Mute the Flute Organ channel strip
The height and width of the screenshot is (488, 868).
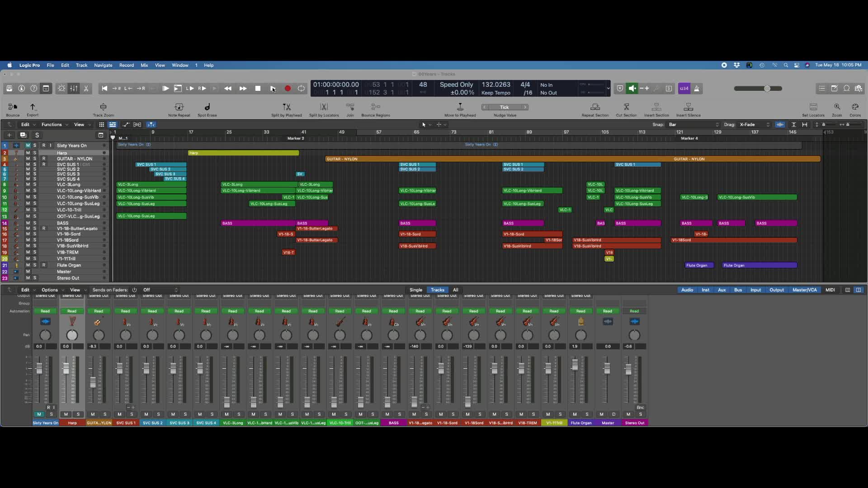575,414
